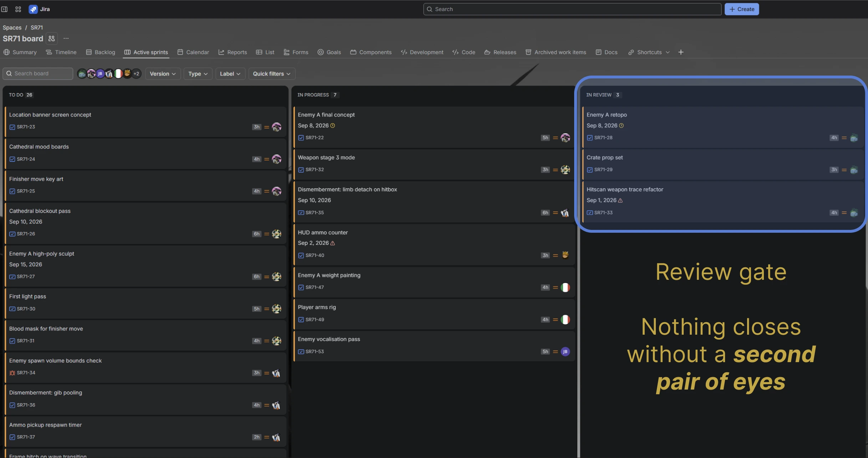This screenshot has width=868, height=458.
Task: Focus the top Search bar
Action: click(572, 9)
